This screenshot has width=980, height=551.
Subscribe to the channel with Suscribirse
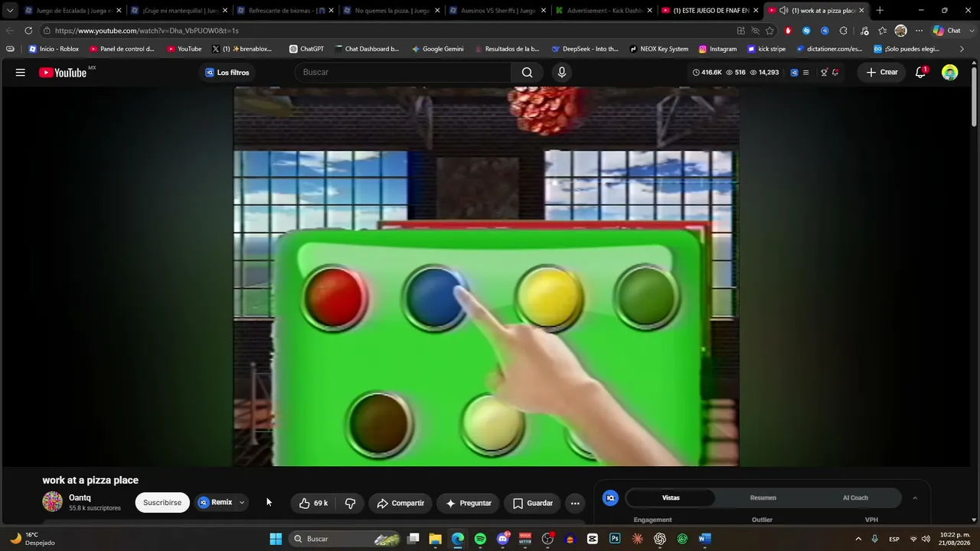pos(162,503)
